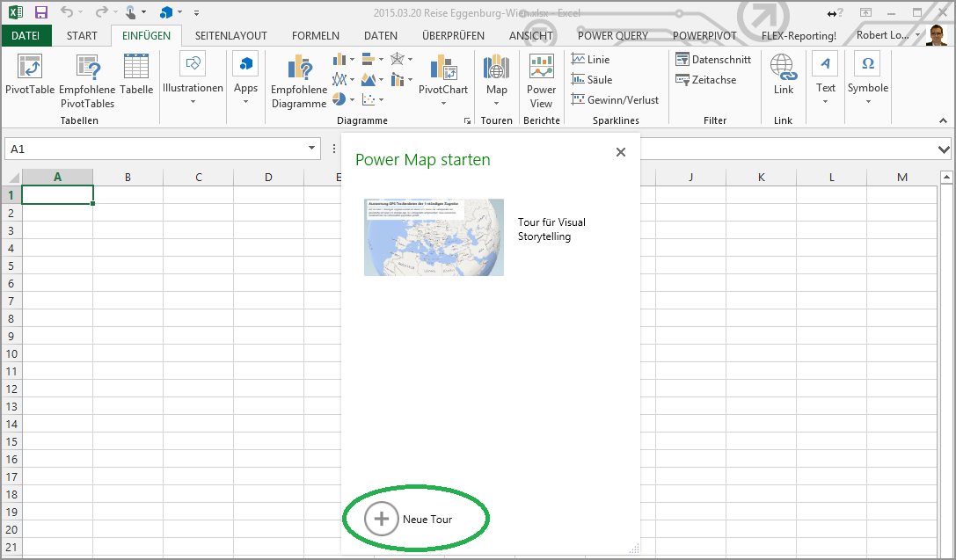The width and height of the screenshot is (956, 560).
Task: Click the PivotTable icon
Action: (x=30, y=69)
